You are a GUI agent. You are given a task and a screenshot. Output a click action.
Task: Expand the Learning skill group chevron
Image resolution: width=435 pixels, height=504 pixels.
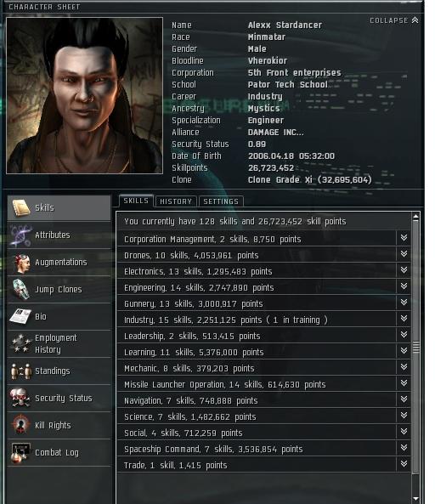point(404,351)
